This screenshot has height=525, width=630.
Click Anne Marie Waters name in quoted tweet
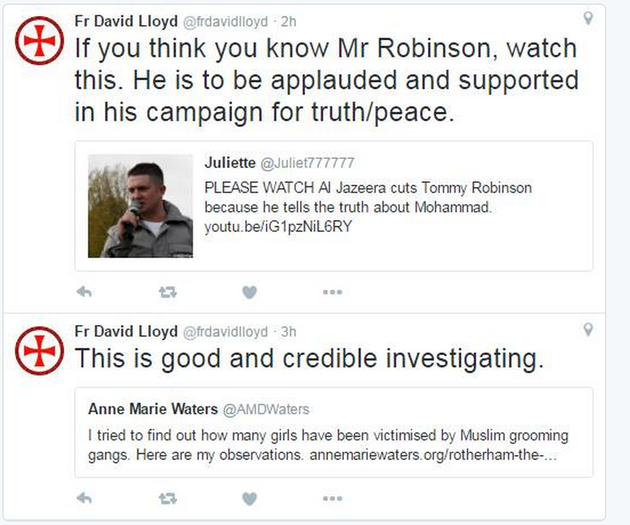(x=153, y=409)
